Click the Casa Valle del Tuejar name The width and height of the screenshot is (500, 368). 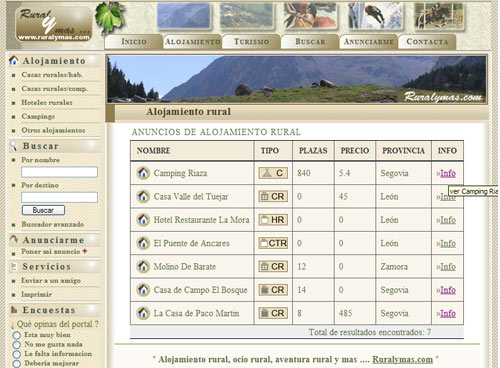pyautogui.click(x=191, y=196)
